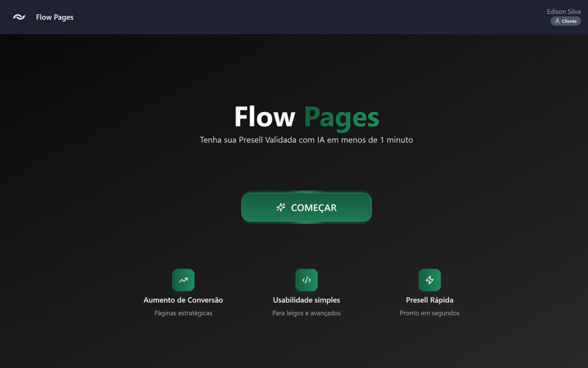Click the 'Aumento de Conversão' title
The image size is (588, 368).
(x=183, y=300)
